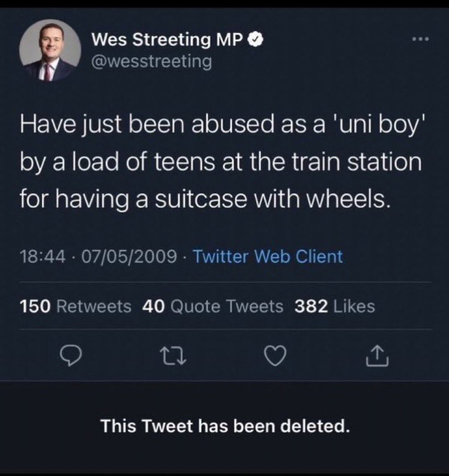Open the 382 Likes list

(335, 307)
